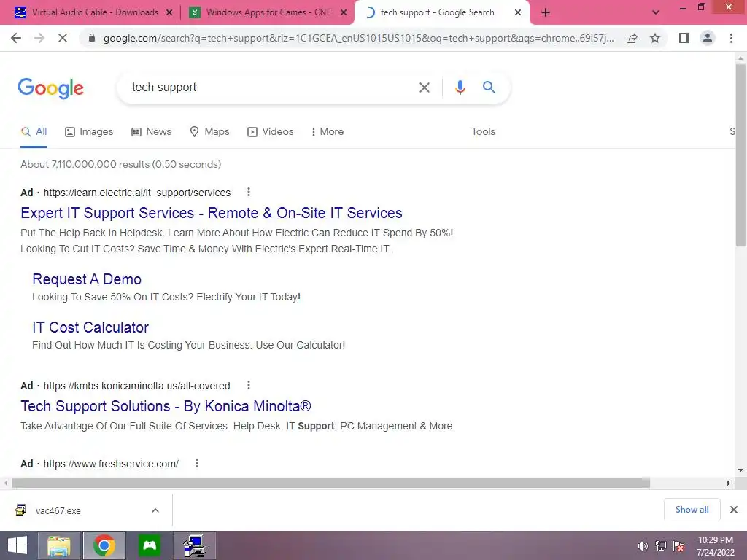Open the IT Cost Calculator link
Image resolution: width=747 pixels, height=560 pixels.
90,327
